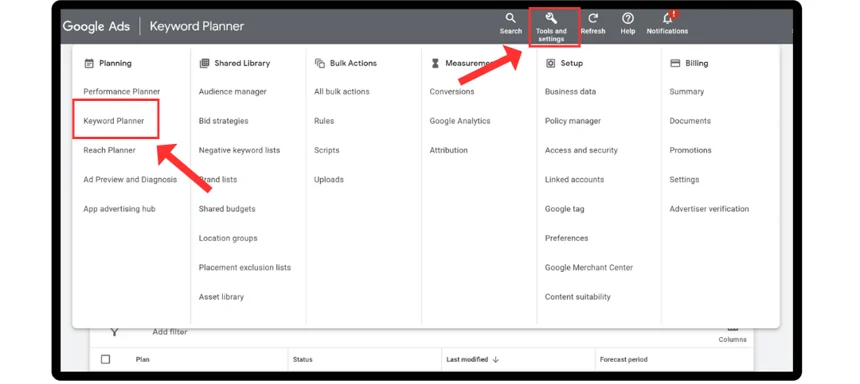Open the Help question mark icon
The height and width of the screenshot is (384, 860).
(627, 19)
